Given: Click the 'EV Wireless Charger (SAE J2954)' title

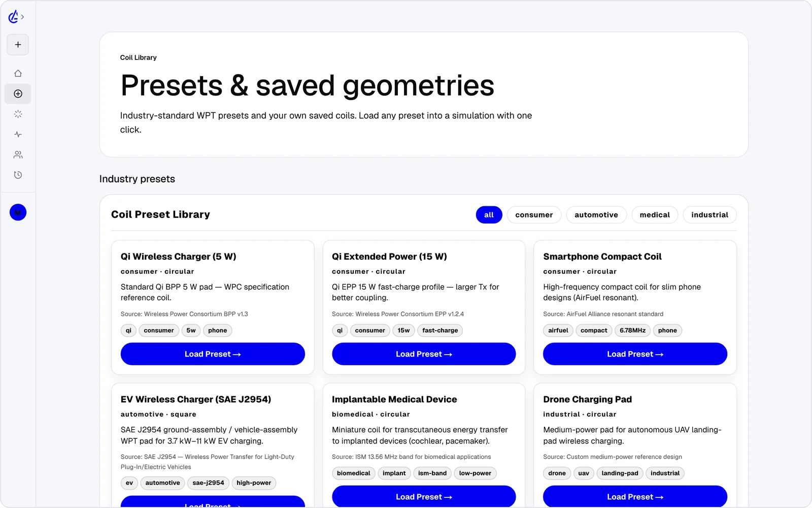Looking at the screenshot, I should click(x=196, y=399).
